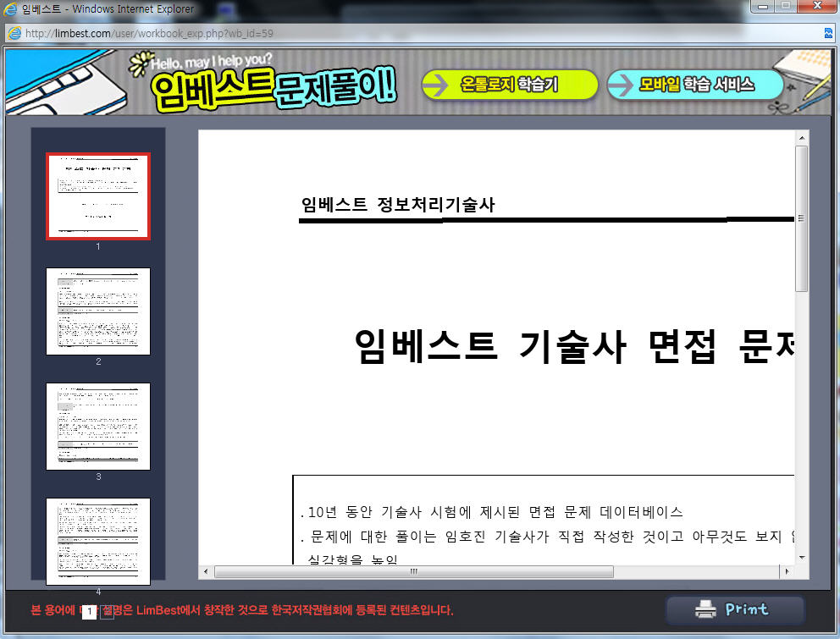Select page 3 thumbnail
This screenshot has width=840, height=639.
coord(98,427)
